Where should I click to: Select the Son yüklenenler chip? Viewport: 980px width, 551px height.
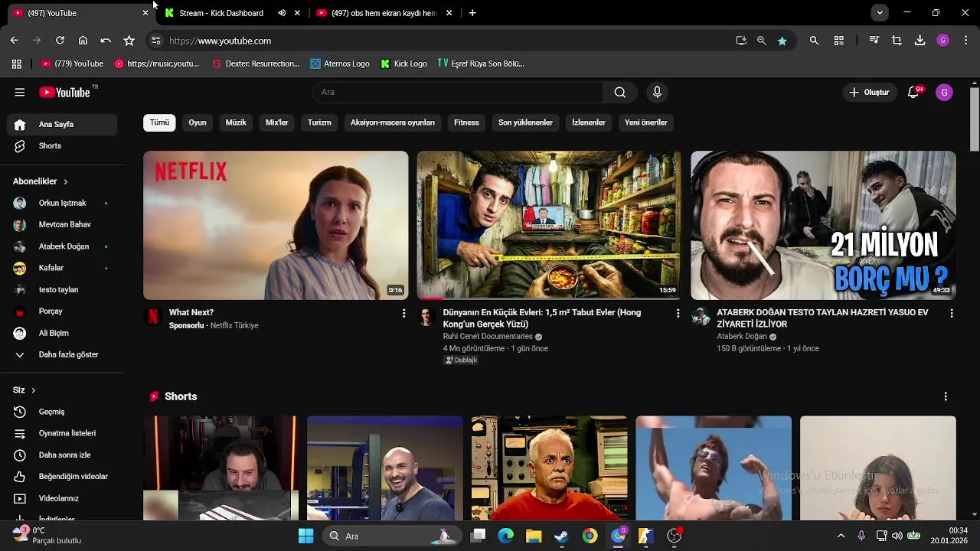[525, 122]
